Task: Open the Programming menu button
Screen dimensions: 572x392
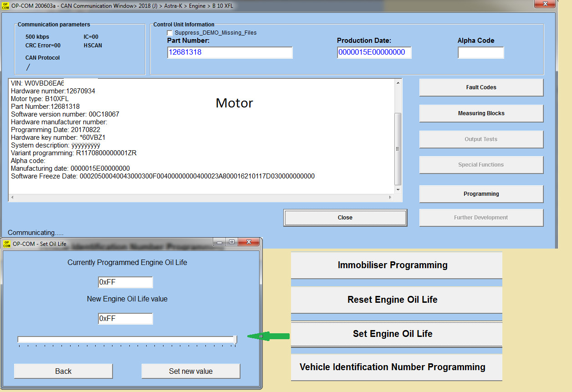Action: point(481,194)
